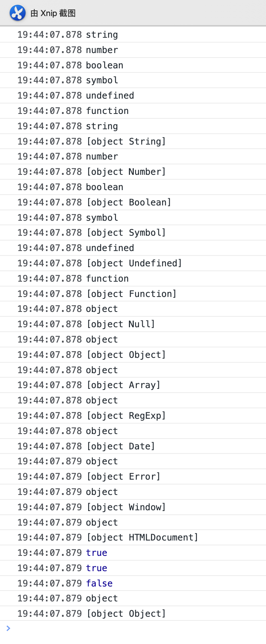
Task: Select the "[object HTMLDocument]" log entry
Action: pyautogui.click(x=142, y=538)
